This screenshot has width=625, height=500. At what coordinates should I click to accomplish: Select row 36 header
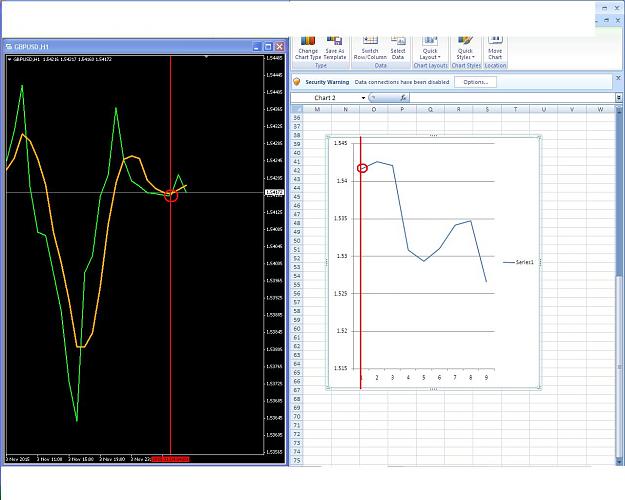pyautogui.click(x=297, y=118)
